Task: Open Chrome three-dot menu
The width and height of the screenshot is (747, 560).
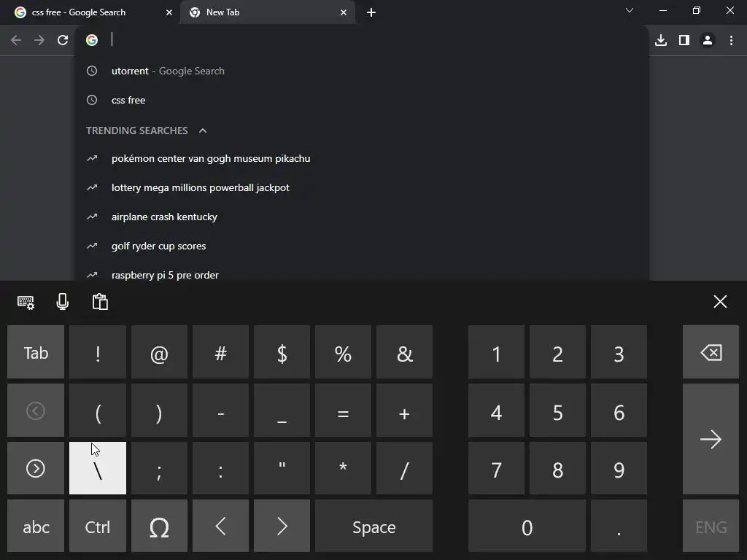Action: coord(731,41)
